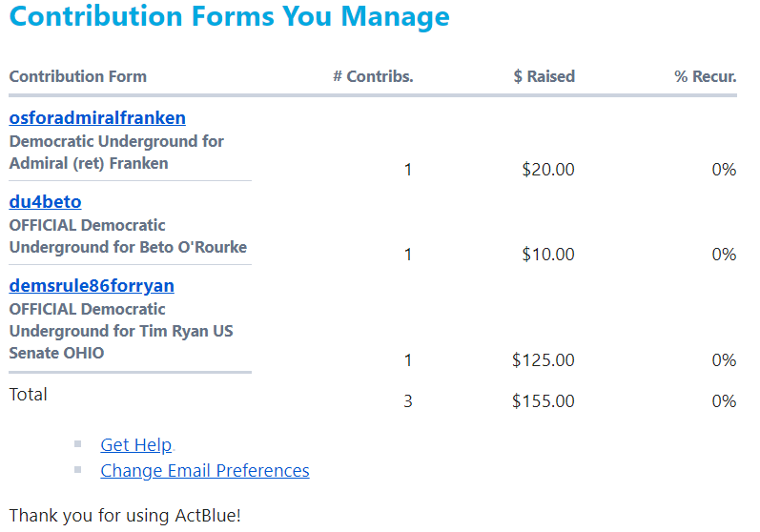Select the $20.00 raised amount
The width and height of the screenshot is (760, 532).
pyautogui.click(x=548, y=170)
